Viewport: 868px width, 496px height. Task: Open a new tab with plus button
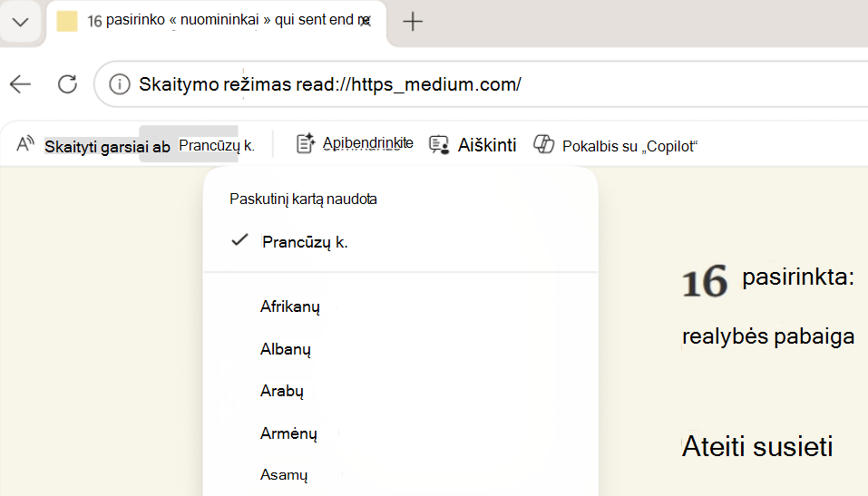tap(413, 22)
